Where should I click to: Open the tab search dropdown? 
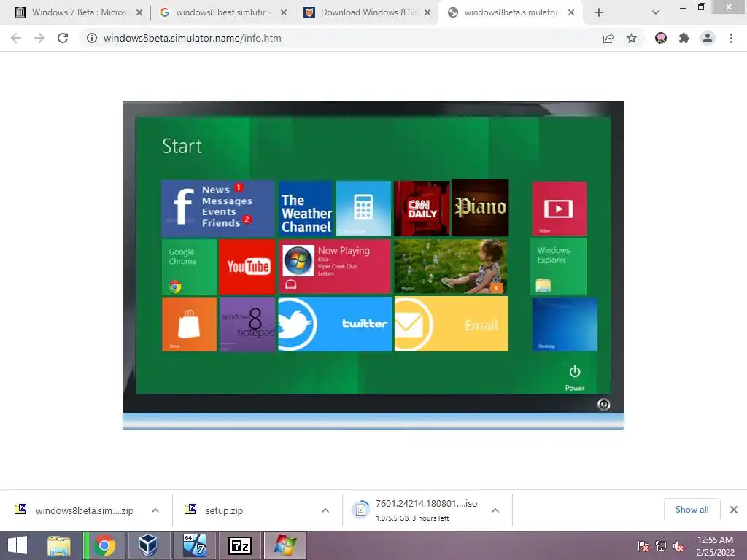(x=656, y=12)
